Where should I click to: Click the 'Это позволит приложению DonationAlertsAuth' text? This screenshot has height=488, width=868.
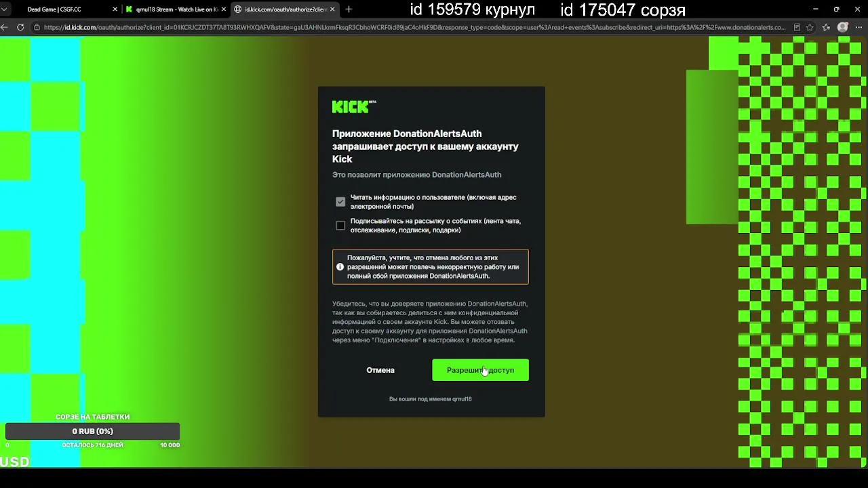pos(417,175)
